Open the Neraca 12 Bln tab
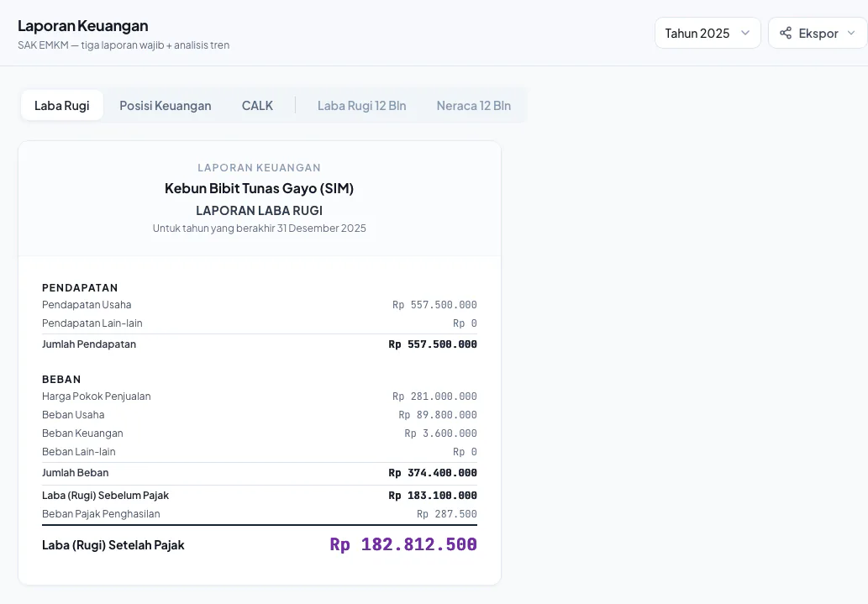This screenshot has width=868, height=604. 473,105
